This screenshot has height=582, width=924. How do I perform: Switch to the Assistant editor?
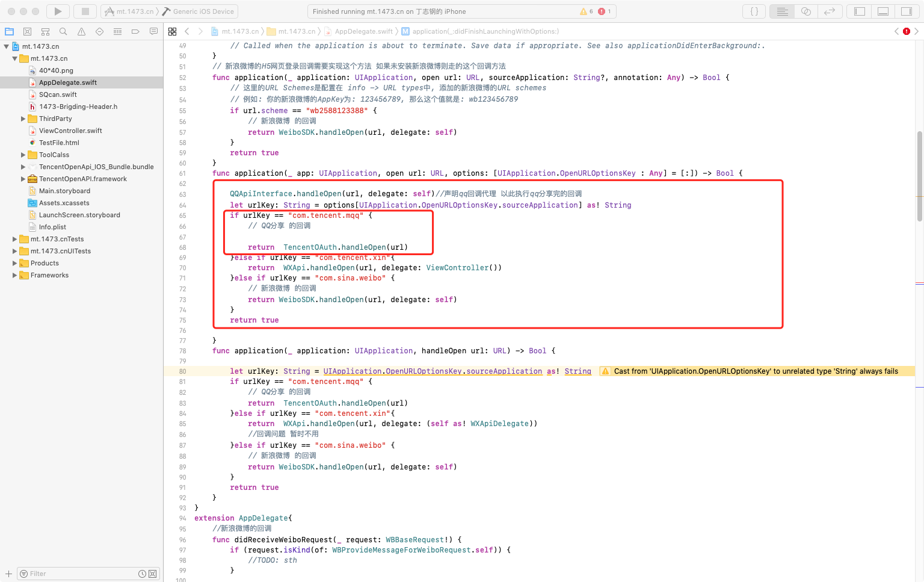806,11
